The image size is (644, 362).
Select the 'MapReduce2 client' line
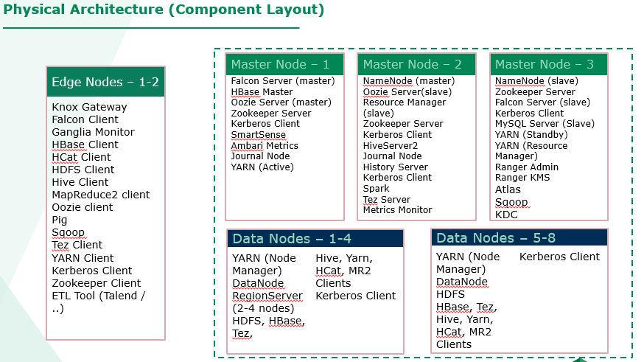(x=101, y=195)
